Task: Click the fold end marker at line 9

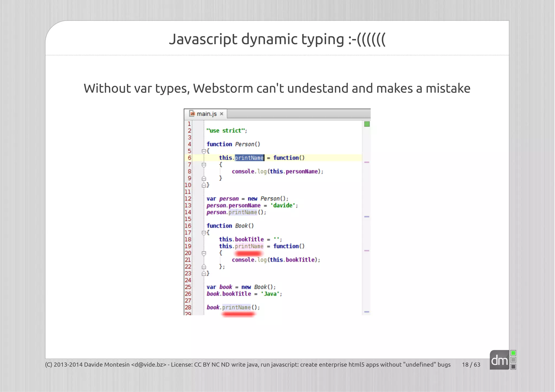Action: pyautogui.click(x=204, y=178)
